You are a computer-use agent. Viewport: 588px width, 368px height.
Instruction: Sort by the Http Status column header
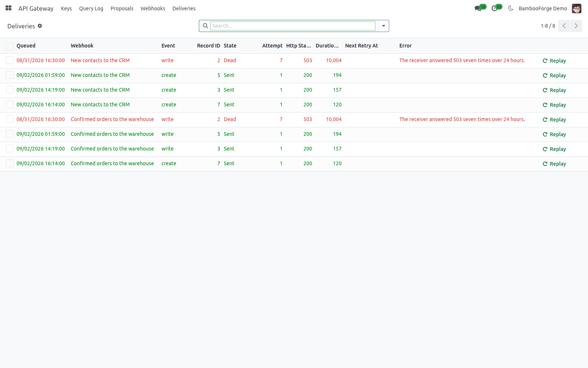coord(298,46)
